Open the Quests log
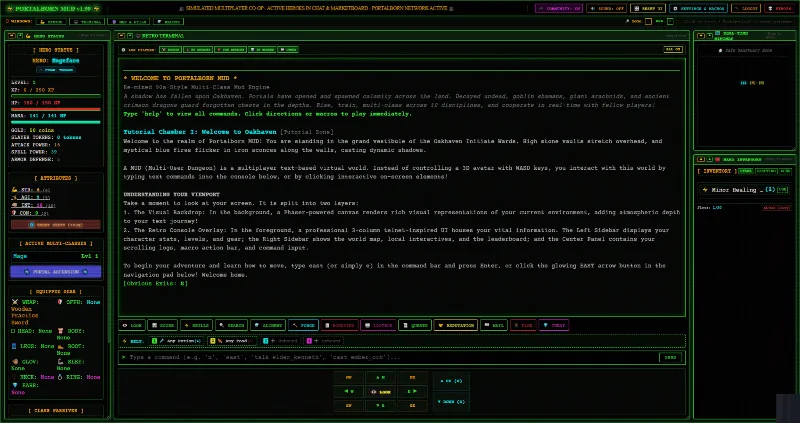This screenshot has height=423, width=800. point(415,325)
